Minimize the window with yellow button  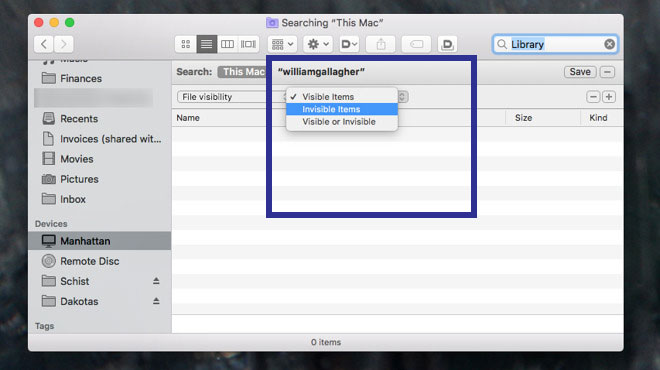54,23
